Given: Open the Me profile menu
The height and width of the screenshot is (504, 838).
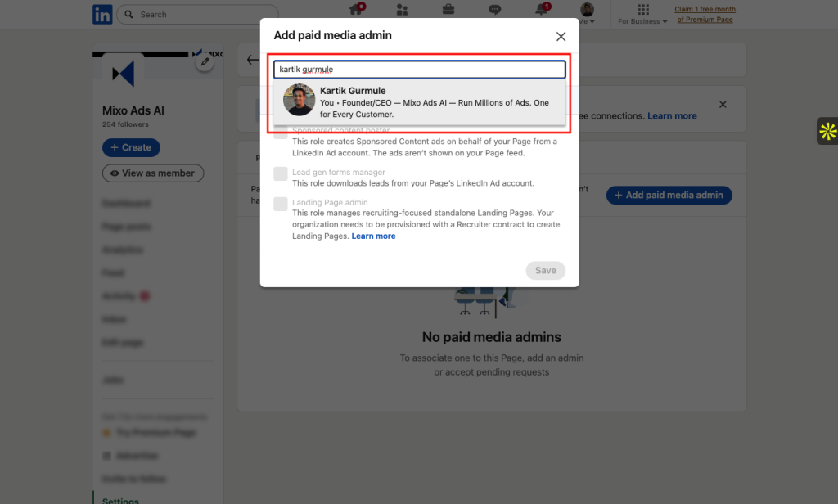Looking at the screenshot, I should click(x=588, y=13).
